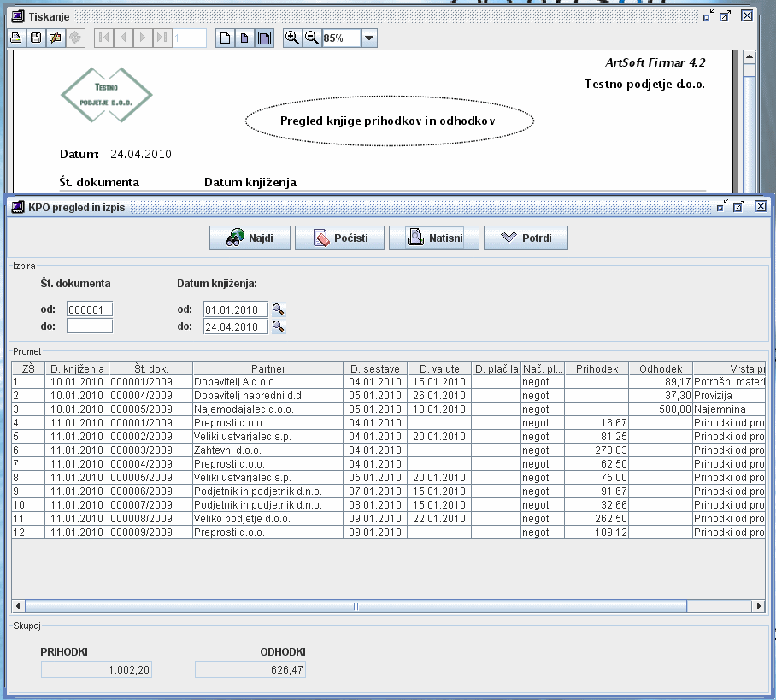Select partner cell 'Dobavitelj A d.o.o.'

pos(267,382)
